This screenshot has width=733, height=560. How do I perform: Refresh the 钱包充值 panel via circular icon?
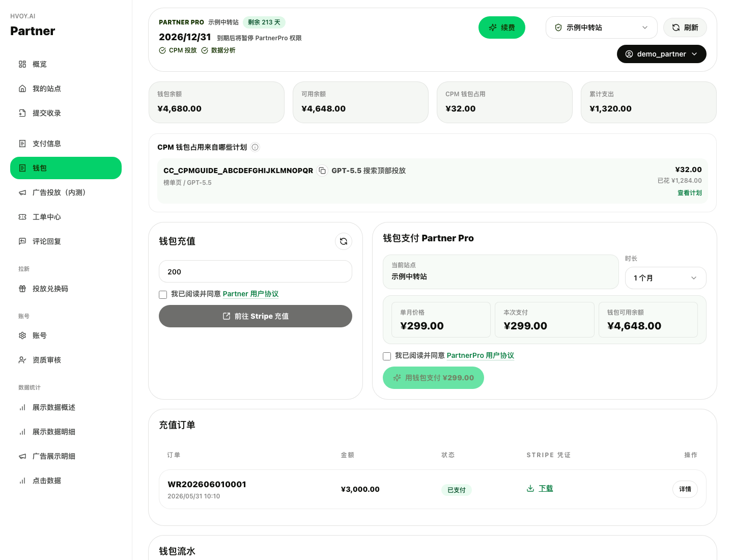pos(344,241)
